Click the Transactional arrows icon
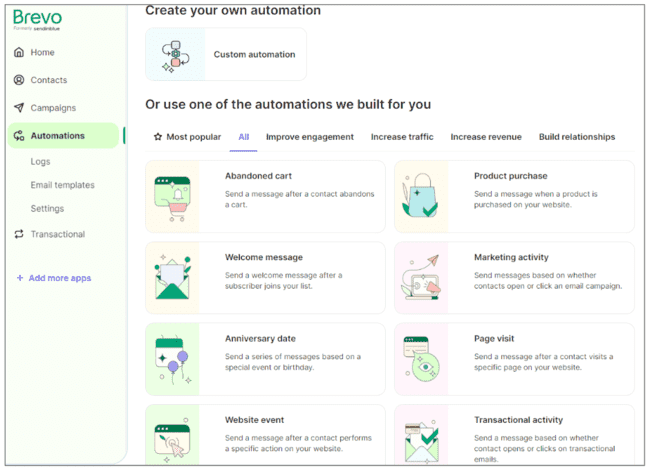Image resolution: width=650 pixels, height=472 pixels. click(18, 234)
